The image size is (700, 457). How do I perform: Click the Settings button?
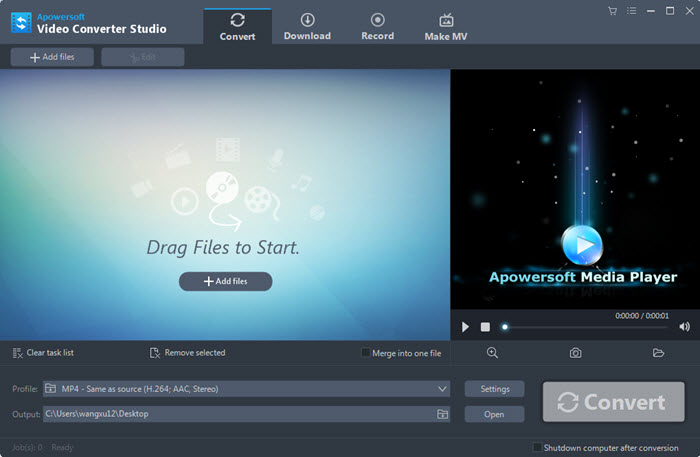click(495, 389)
